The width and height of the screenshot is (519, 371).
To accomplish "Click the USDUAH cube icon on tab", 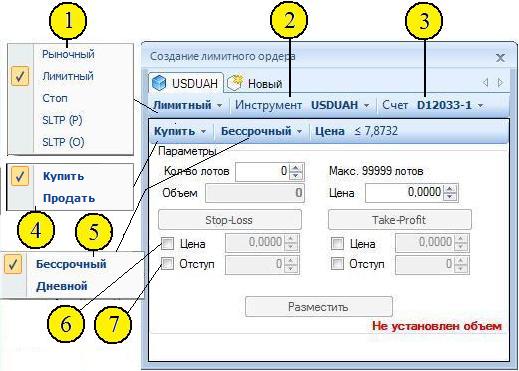I will click(x=159, y=83).
